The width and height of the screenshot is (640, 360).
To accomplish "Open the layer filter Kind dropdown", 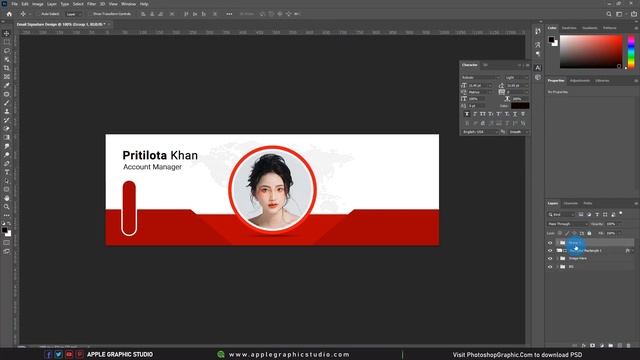I will (561, 214).
